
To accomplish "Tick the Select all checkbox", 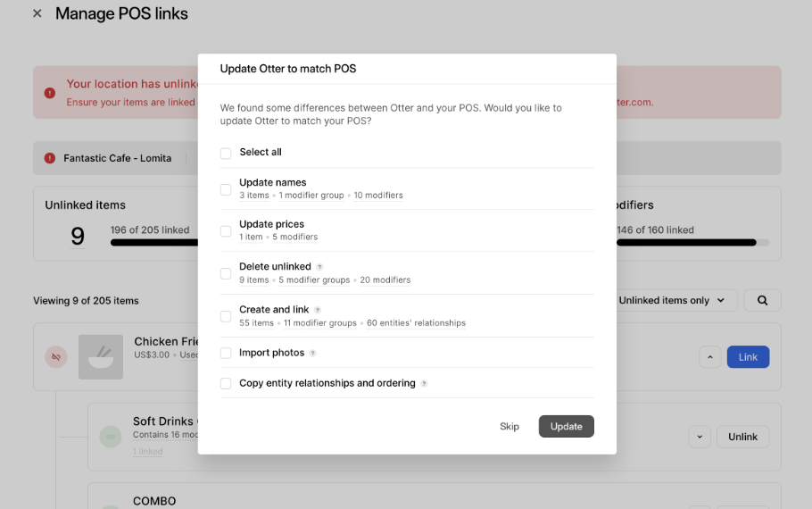I will tap(226, 153).
